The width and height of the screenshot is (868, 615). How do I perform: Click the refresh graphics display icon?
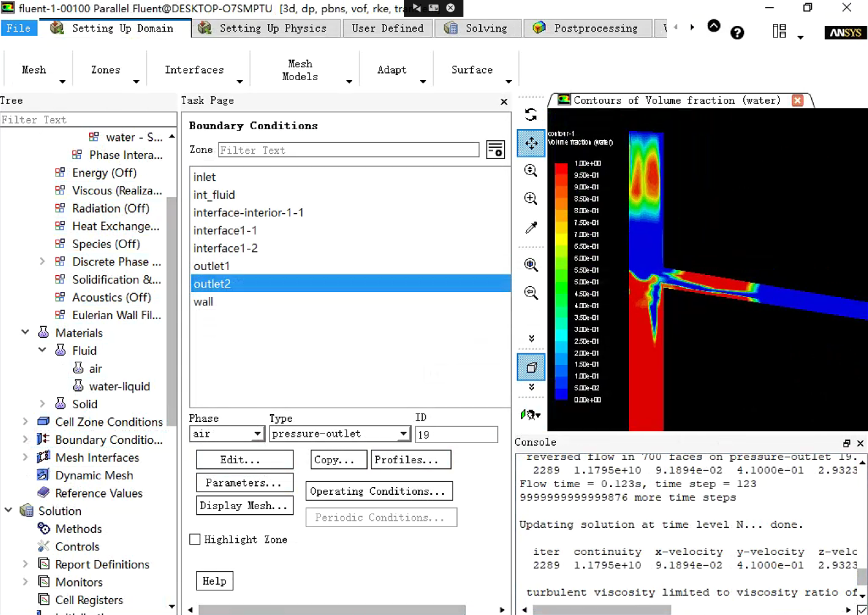pyautogui.click(x=531, y=115)
